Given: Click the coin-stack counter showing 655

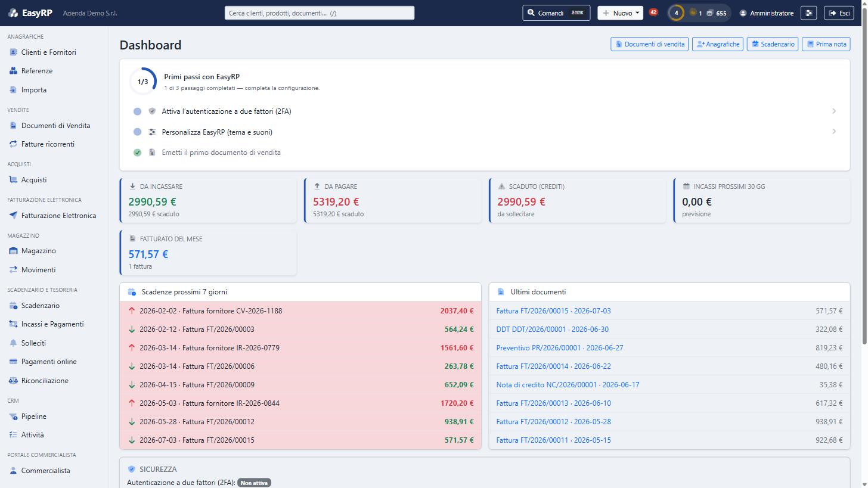Looking at the screenshot, I should (x=717, y=13).
